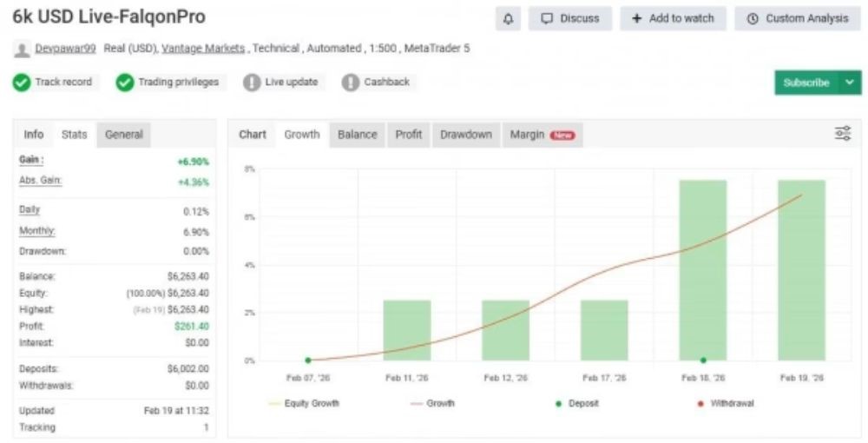Screen dimensions: 868x443
Task: Click the Feb 17 growth bar
Action: pos(604,331)
